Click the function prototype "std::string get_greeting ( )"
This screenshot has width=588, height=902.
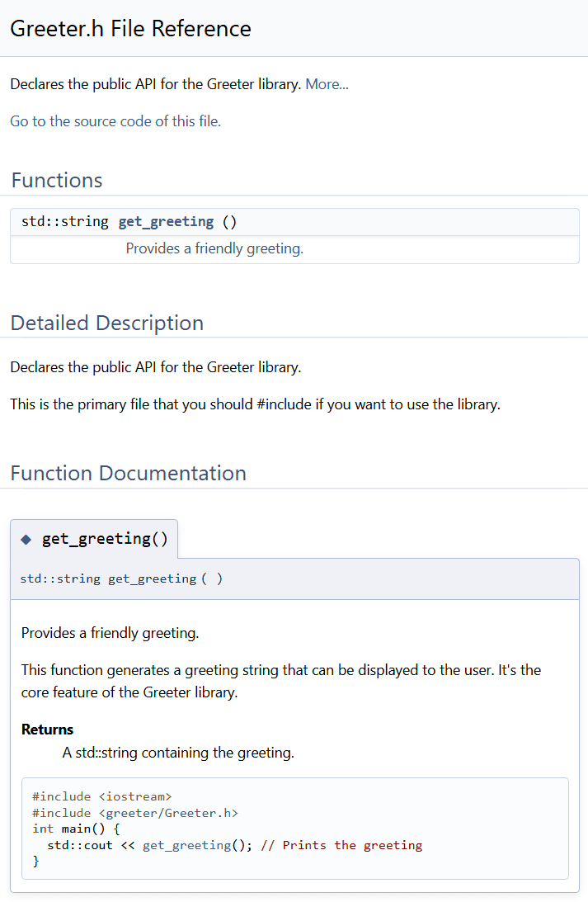121,579
